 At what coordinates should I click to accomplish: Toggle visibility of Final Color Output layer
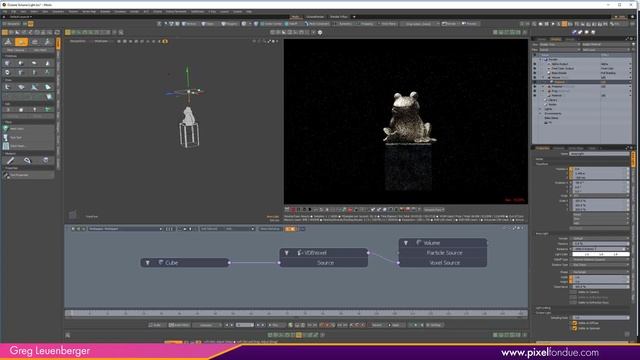(x=535, y=69)
